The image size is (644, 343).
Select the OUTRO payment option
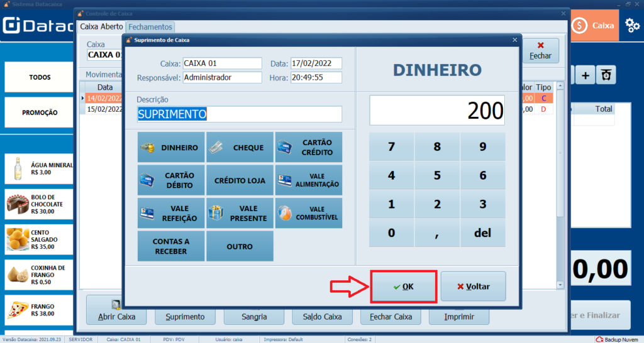[240, 246]
